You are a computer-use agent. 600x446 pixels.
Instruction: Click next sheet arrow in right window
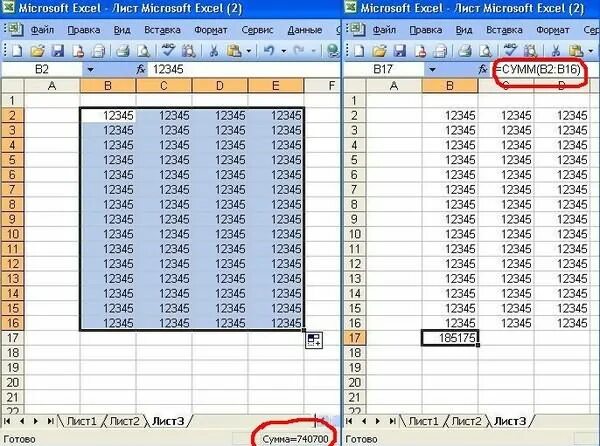378,421
